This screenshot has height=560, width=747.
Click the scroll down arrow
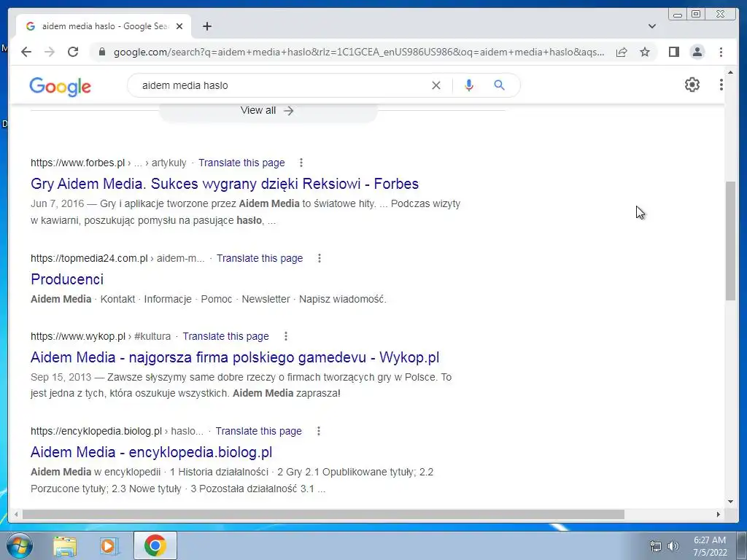point(730,501)
